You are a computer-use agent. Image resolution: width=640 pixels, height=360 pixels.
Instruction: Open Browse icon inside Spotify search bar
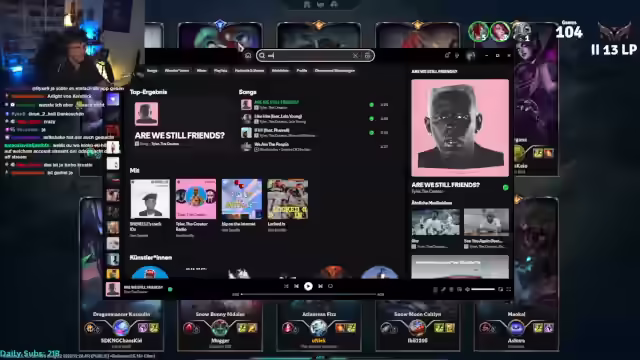367,56
